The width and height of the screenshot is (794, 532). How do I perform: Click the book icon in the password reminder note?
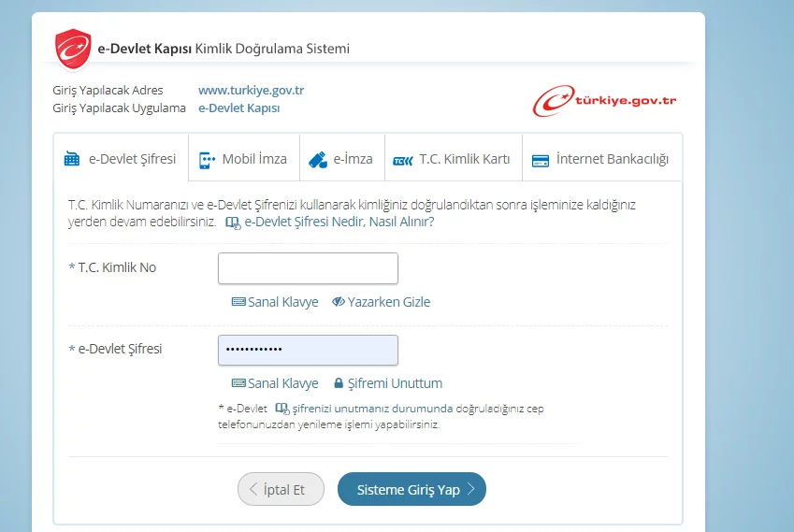tap(282, 408)
